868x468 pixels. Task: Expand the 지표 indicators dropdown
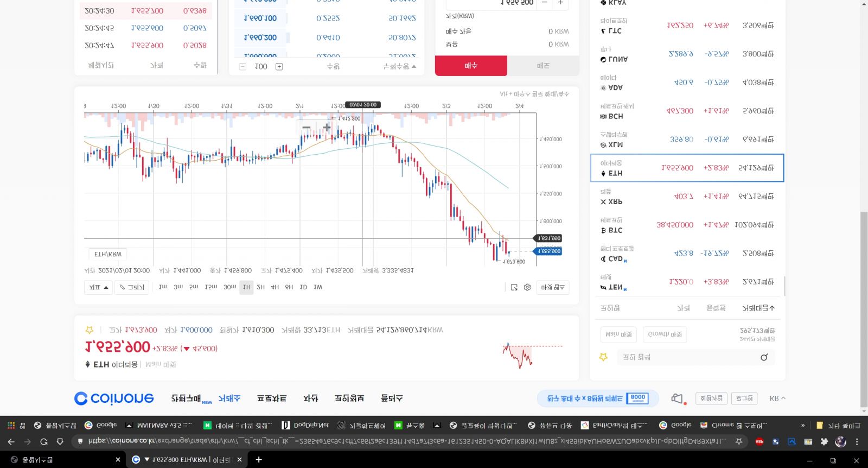click(x=98, y=287)
